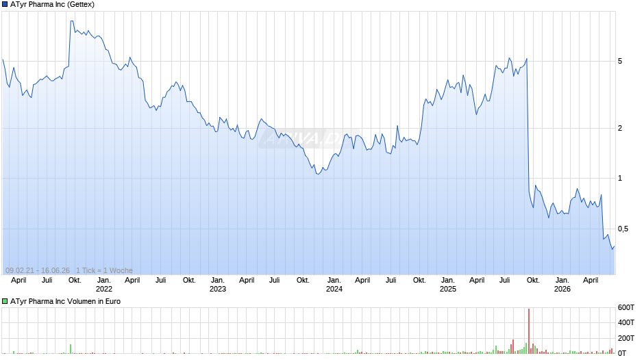Screen dimensions: 644x360
Task: Click the year label '2024' on the time axis
Action: [334, 289]
